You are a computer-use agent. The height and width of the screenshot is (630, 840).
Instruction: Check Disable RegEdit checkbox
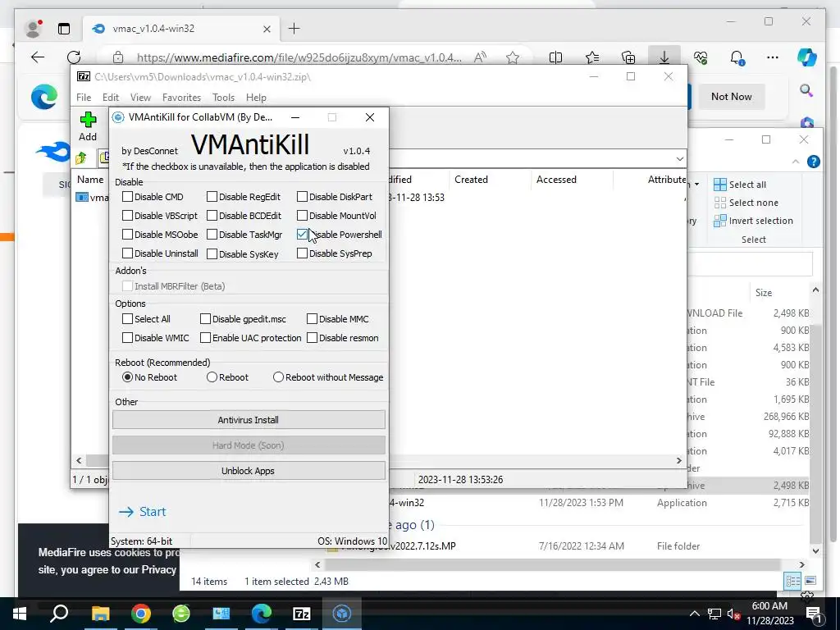click(x=212, y=197)
